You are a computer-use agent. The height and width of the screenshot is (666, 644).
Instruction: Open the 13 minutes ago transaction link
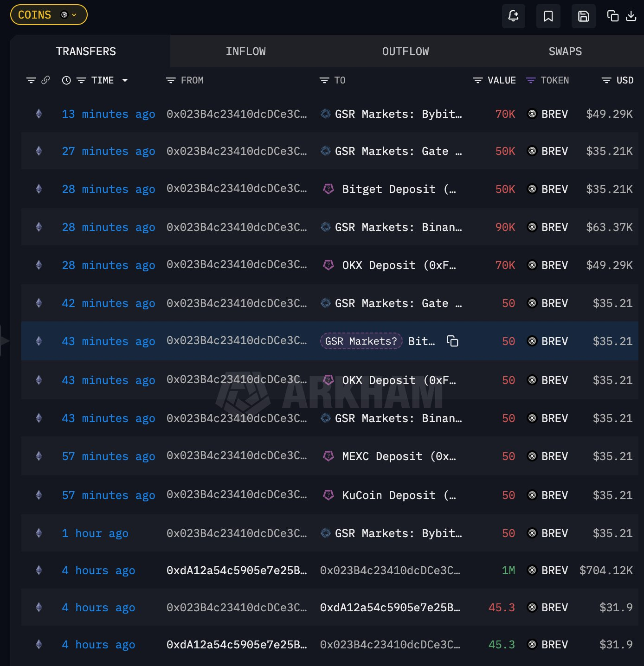click(x=108, y=114)
